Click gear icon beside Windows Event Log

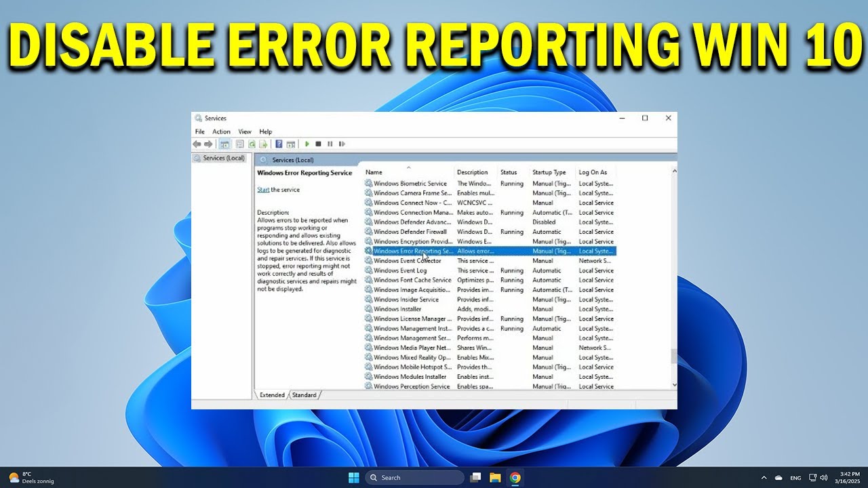369,270
